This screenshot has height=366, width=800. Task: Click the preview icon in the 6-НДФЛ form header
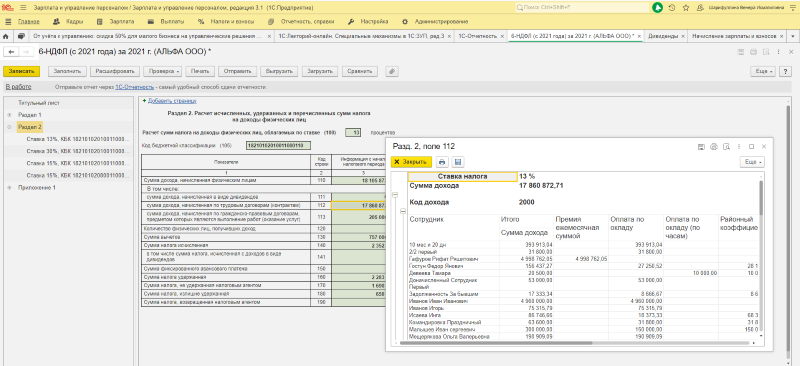(766, 52)
